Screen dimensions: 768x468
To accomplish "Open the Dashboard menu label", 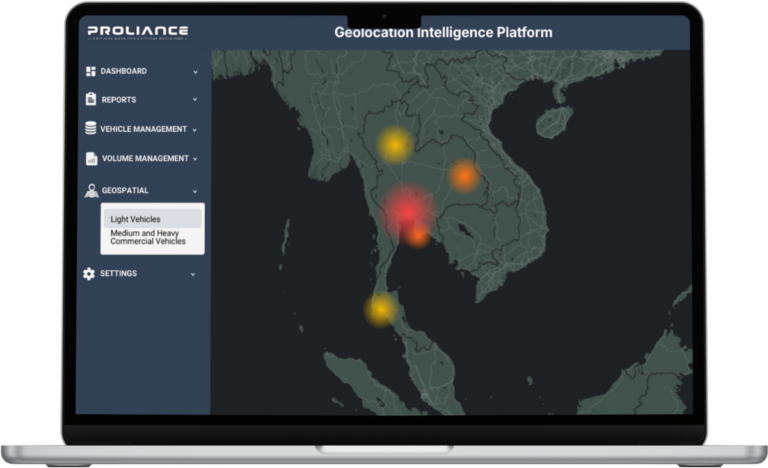I will coord(123,71).
